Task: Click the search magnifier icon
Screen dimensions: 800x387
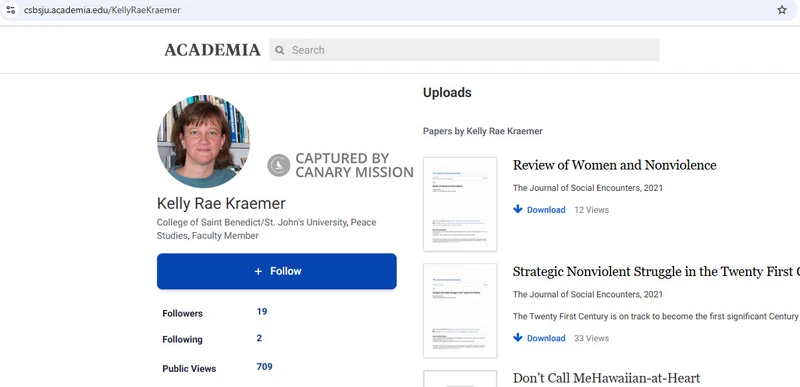Action: point(280,50)
